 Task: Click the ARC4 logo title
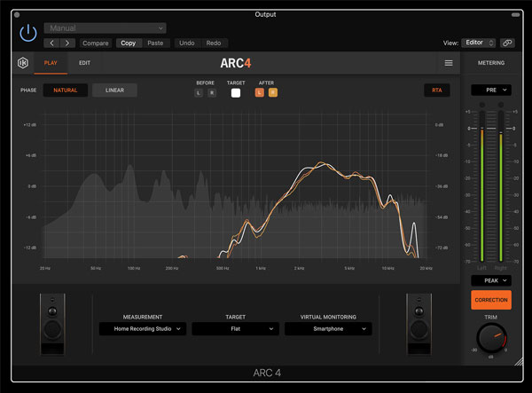coord(236,63)
